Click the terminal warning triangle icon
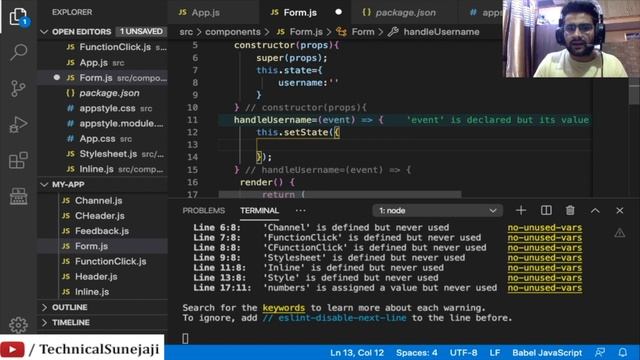The height and width of the screenshot is (360, 640). pyautogui.click(x=620, y=233)
